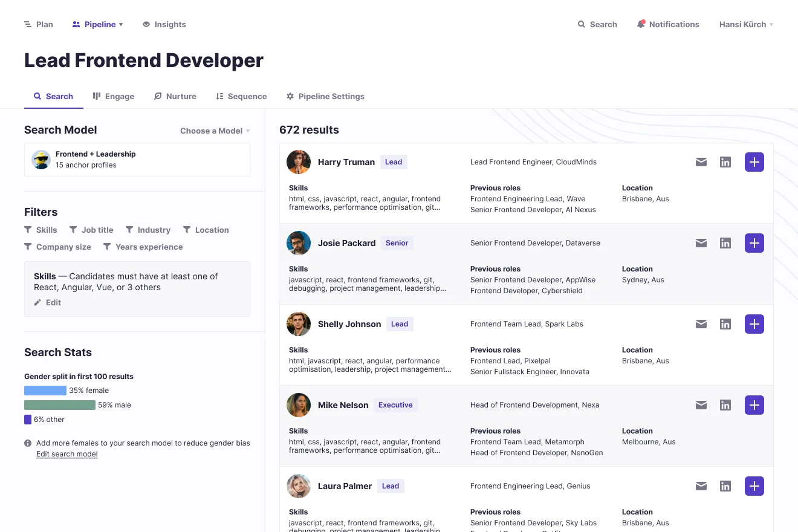The width and height of the screenshot is (798, 532).
Task: Open Mike Nelson's LinkedIn icon
Action: point(725,405)
